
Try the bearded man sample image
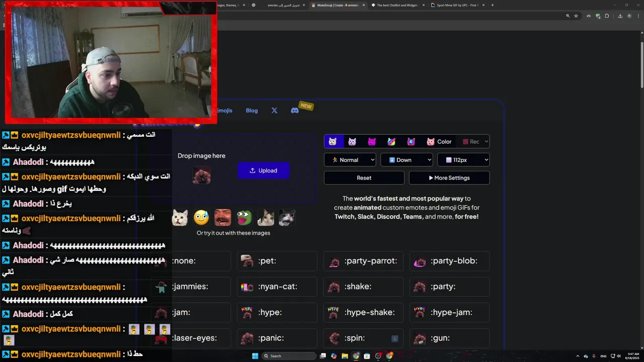tap(223, 218)
